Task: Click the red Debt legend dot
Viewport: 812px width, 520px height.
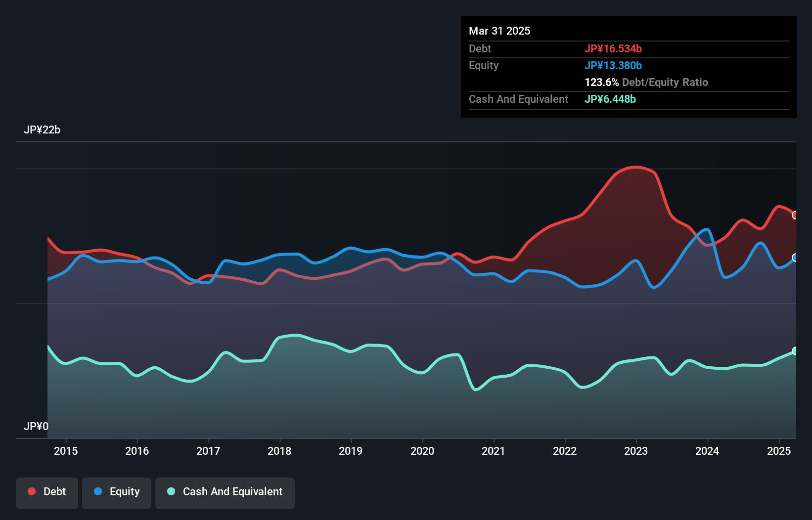Action: point(31,491)
